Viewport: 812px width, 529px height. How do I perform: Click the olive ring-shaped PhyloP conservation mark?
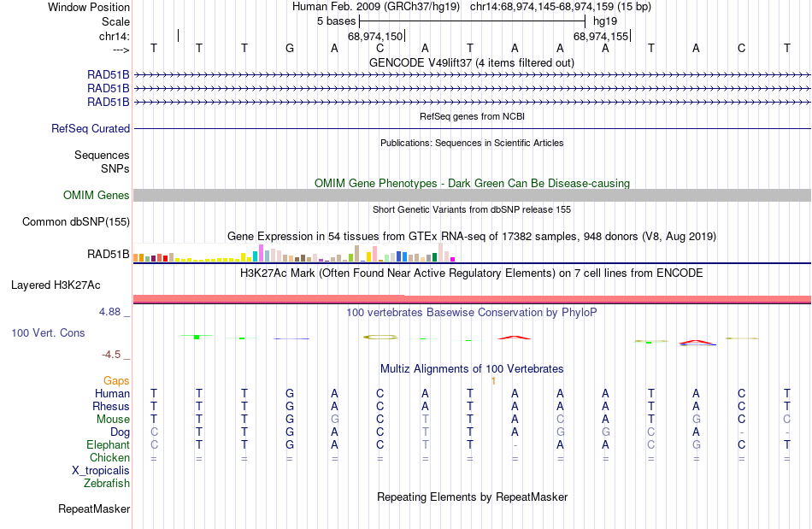[380, 337]
